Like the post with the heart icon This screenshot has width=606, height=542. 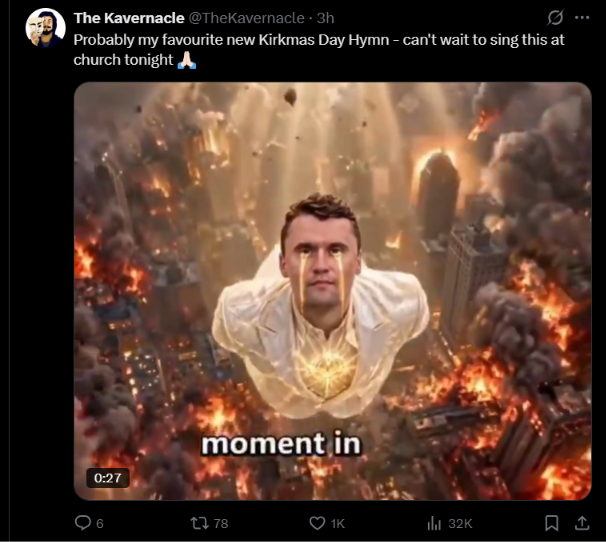(317, 523)
